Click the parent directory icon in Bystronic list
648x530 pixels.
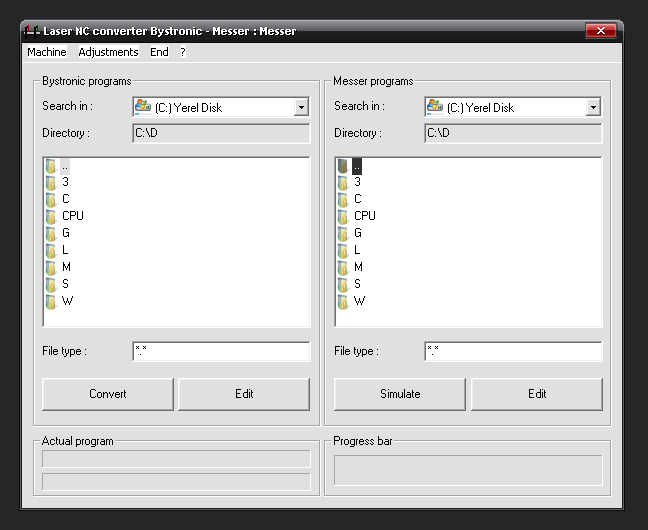pos(51,165)
